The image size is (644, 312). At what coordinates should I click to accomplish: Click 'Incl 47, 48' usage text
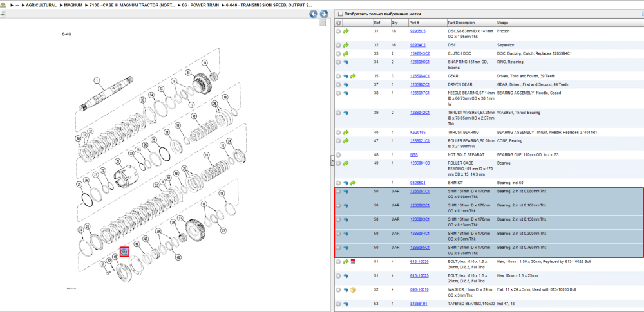click(506, 304)
